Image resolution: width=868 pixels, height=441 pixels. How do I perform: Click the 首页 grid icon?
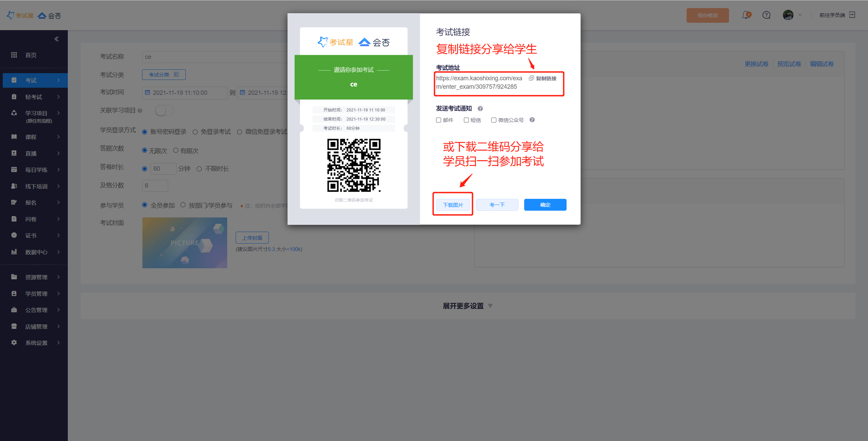coord(14,55)
